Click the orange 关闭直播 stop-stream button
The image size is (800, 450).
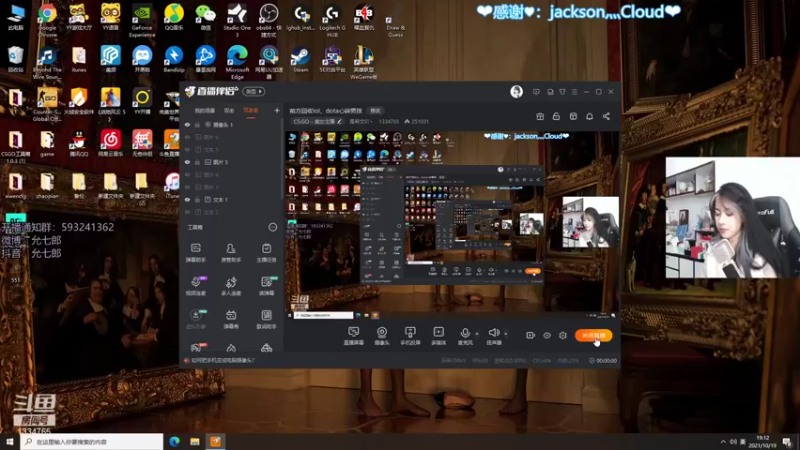593,335
